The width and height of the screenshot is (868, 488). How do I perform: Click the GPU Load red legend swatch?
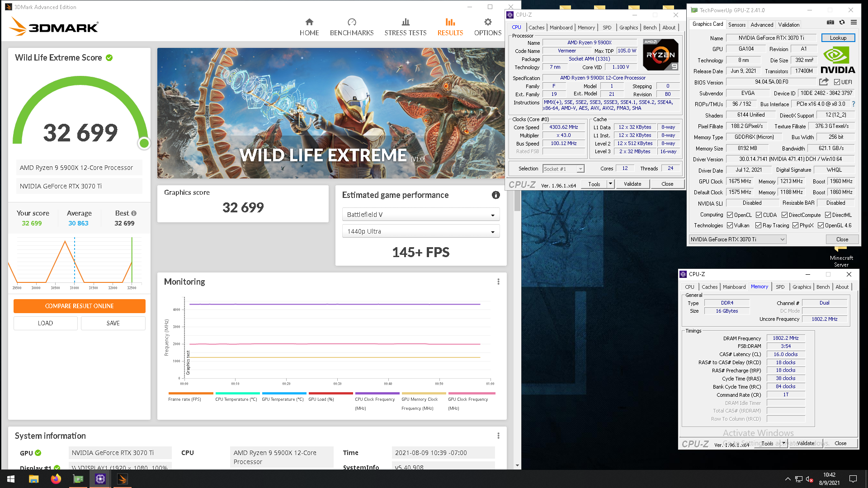(x=330, y=394)
